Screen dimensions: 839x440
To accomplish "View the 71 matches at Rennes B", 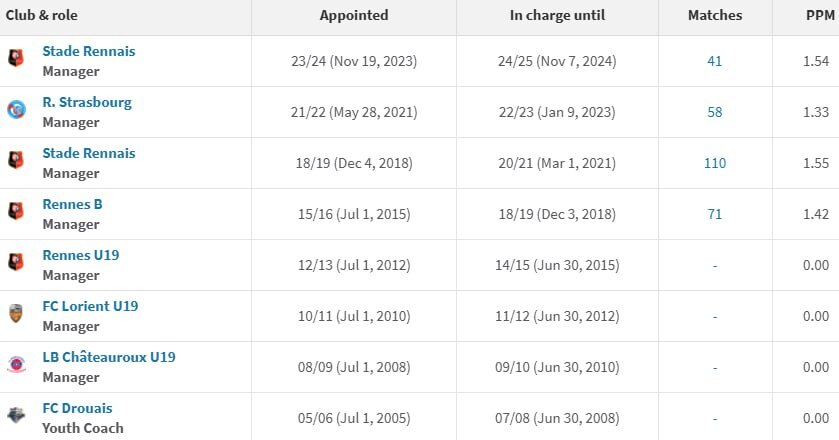I will point(714,214).
